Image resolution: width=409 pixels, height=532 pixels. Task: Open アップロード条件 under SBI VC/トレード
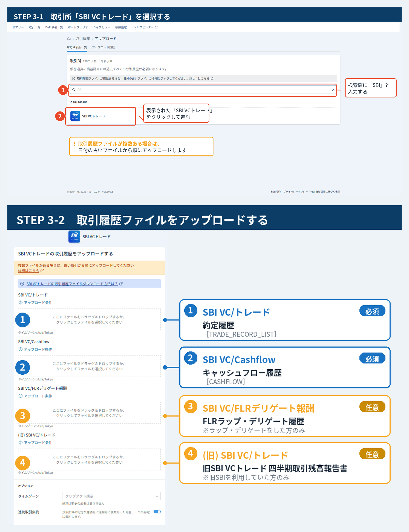tap(38, 303)
